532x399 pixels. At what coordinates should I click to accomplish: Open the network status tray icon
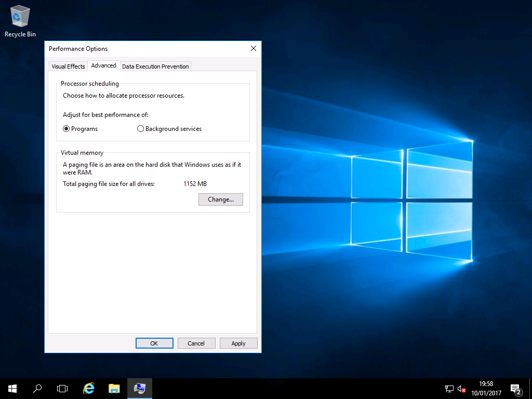point(449,389)
